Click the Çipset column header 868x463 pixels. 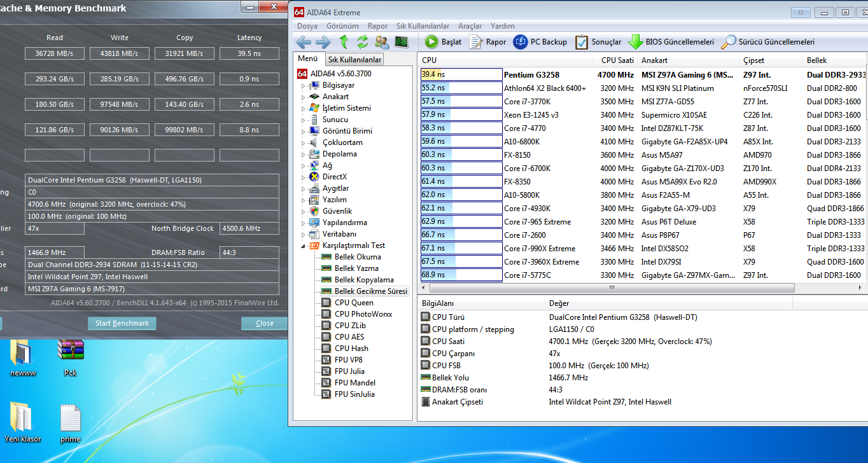tap(771, 60)
